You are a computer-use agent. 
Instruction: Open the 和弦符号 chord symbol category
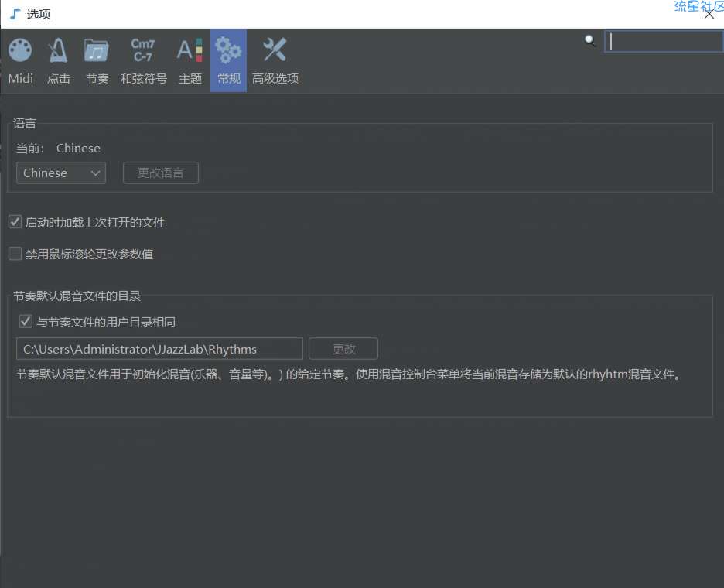click(x=143, y=61)
